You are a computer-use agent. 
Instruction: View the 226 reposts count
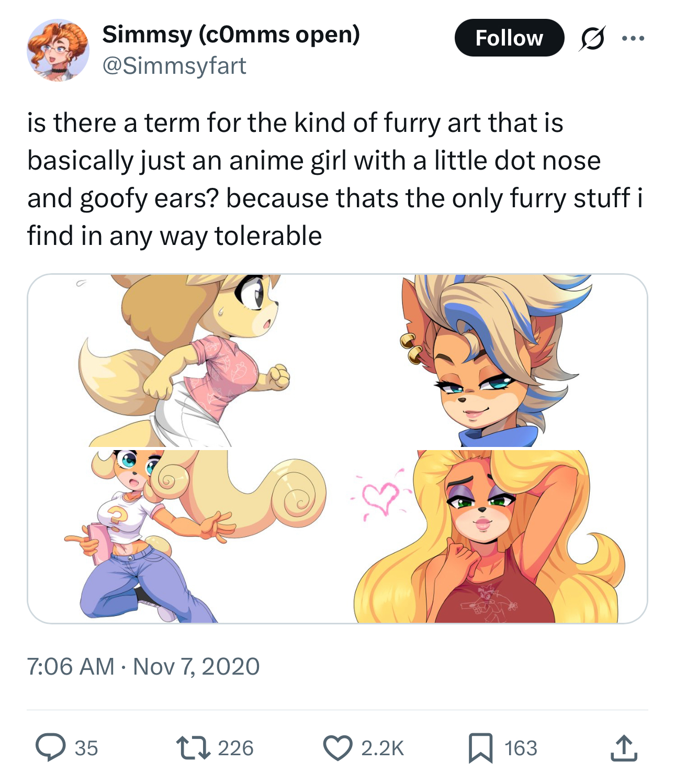(x=235, y=748)
